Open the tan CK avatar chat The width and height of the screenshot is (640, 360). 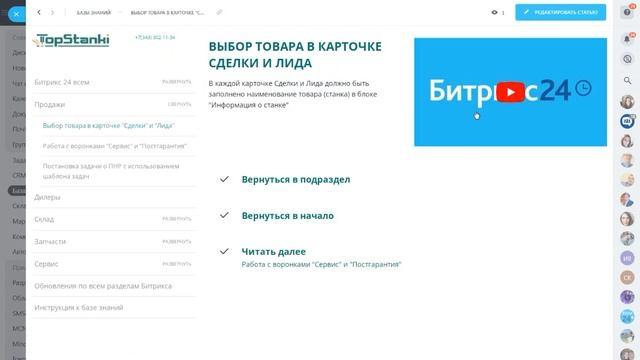pos(627,278)
